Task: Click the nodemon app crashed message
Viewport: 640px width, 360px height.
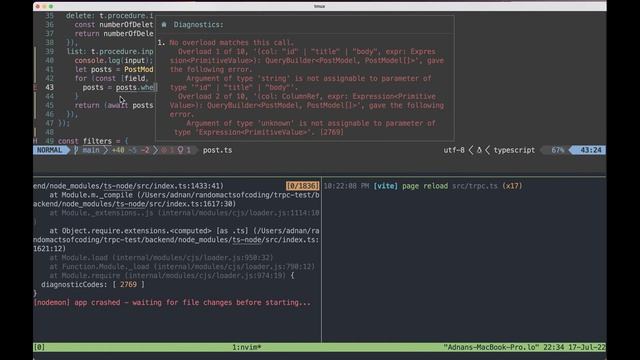Action: [172, 302]
